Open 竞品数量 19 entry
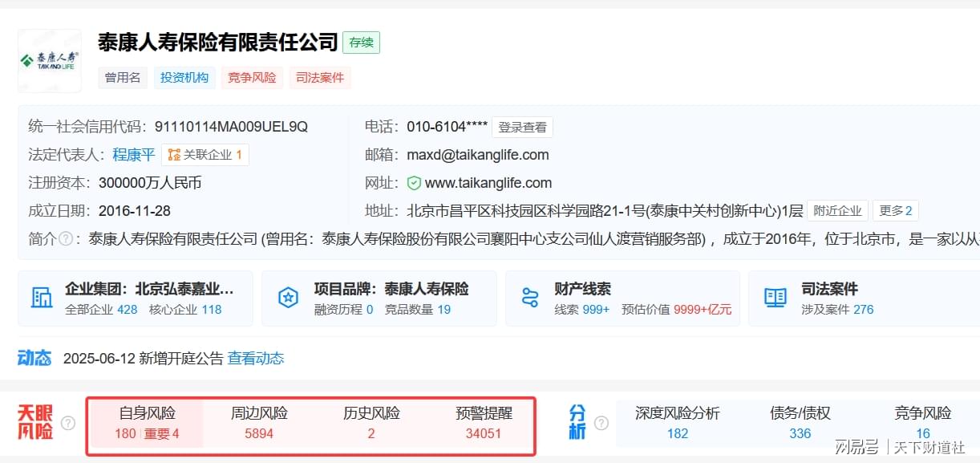Screen dimensions: 980x463 click(417, 310)
